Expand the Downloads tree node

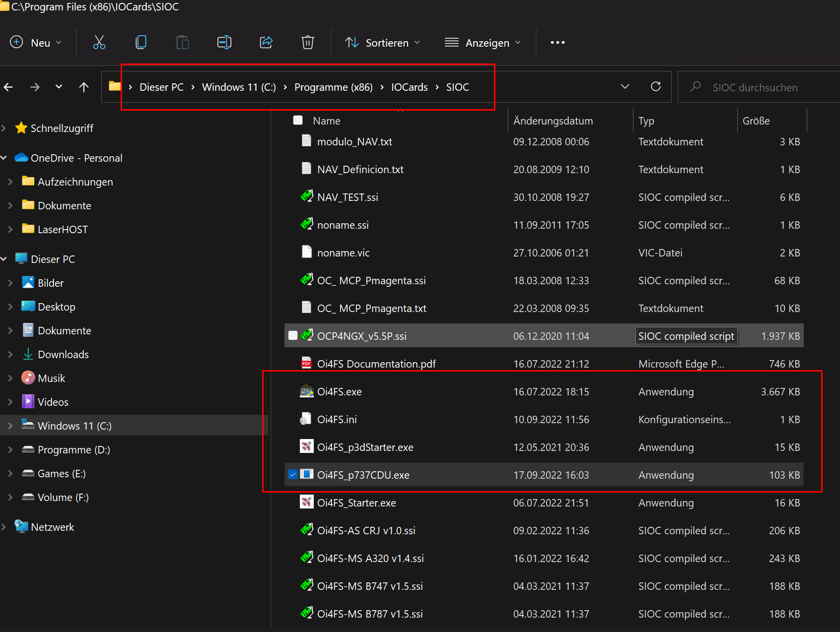coord(10,354)
